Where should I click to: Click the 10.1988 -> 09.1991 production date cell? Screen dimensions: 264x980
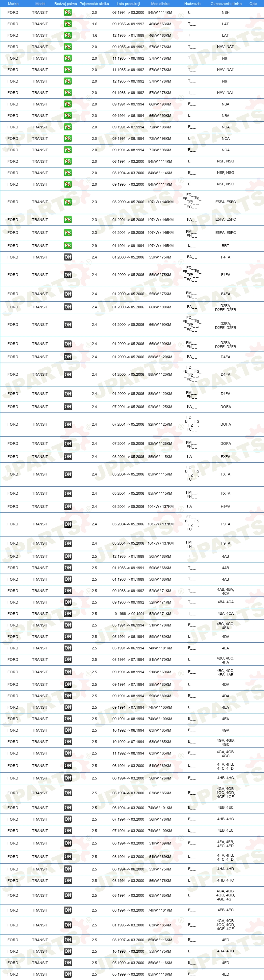click(x=128, y=614)
